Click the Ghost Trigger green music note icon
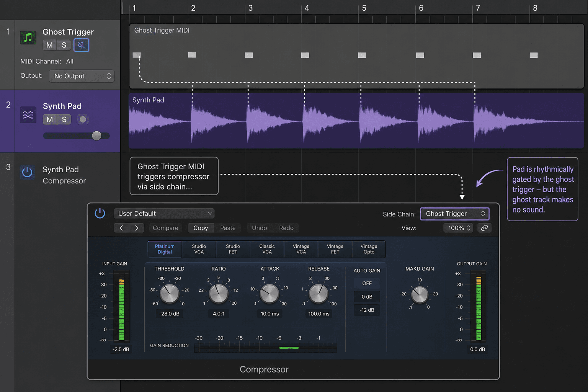The image size is (588, 392). pyautogui.click(x=28, y=38)
